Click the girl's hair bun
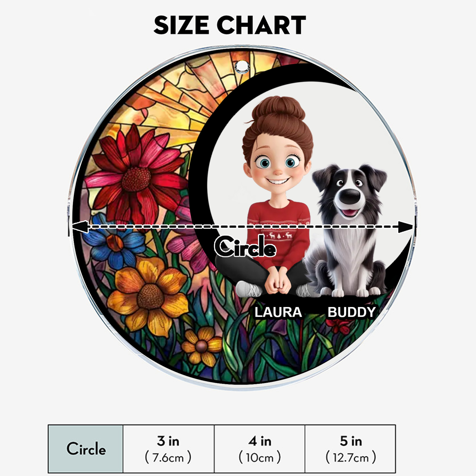 (278, 108)
